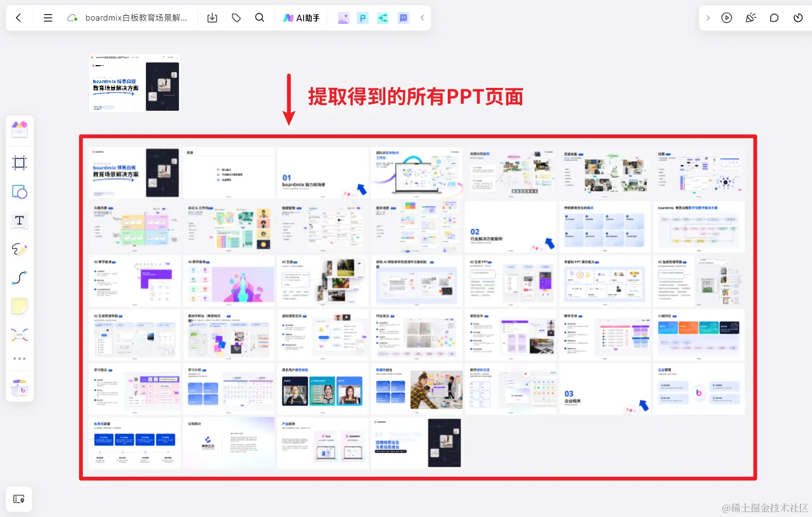The height and width of the screenshot is (517, 812).
Task: Open the templates resource icon in sidebar
Action: (x=20, y=129)
